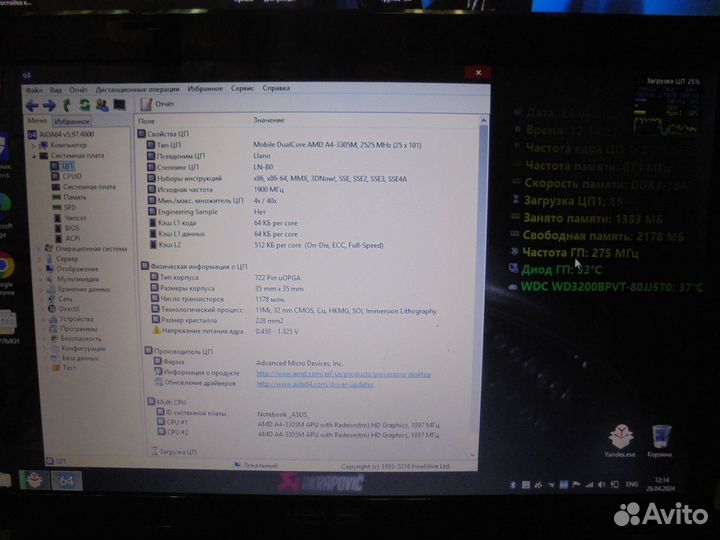Select the ЦП item in the tree
Screen dimensions: 720x540
pyautogui.click(x=62, y=166)
